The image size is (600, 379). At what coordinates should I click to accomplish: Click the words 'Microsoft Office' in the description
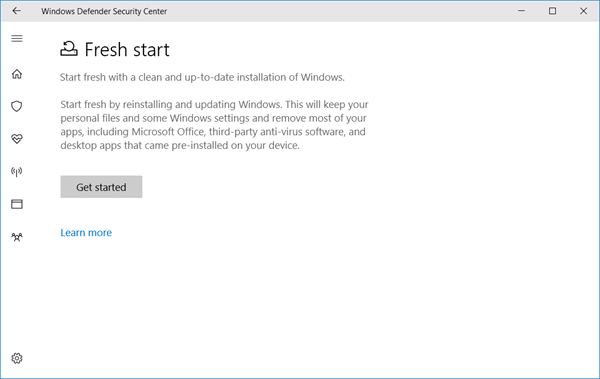(x=168, y=132)
